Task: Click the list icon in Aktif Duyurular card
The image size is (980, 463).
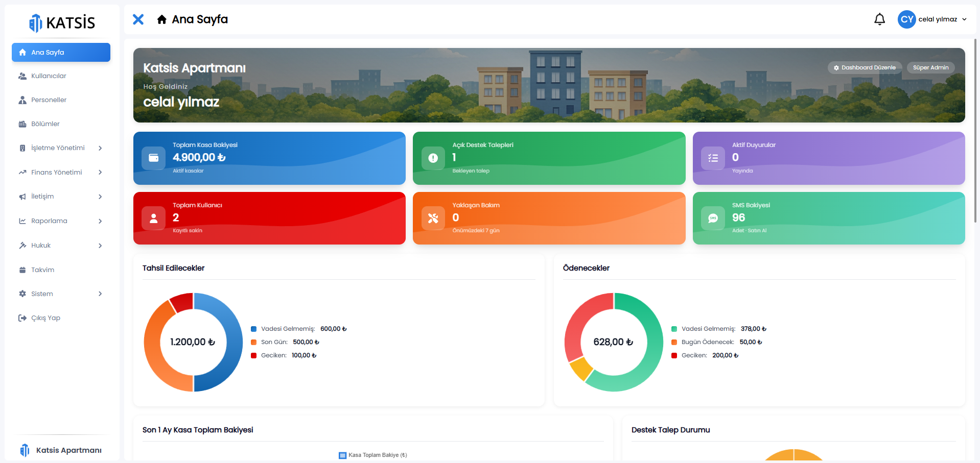Action: [x=713, y=158]
